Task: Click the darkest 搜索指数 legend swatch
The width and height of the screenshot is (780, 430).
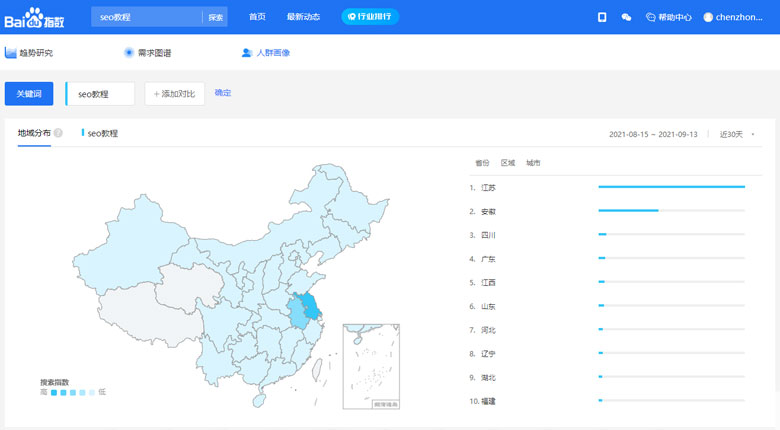Action: [53, 393]
